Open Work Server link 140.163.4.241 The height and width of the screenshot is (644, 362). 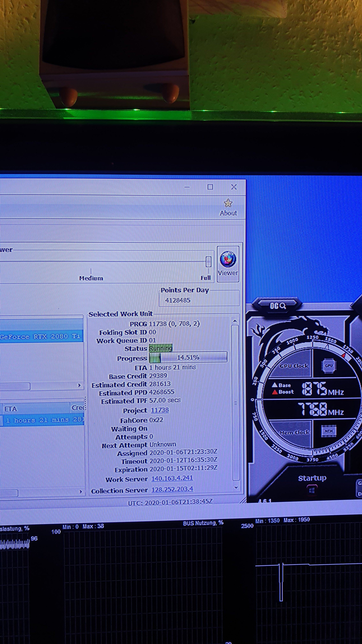tap(172, 479)
